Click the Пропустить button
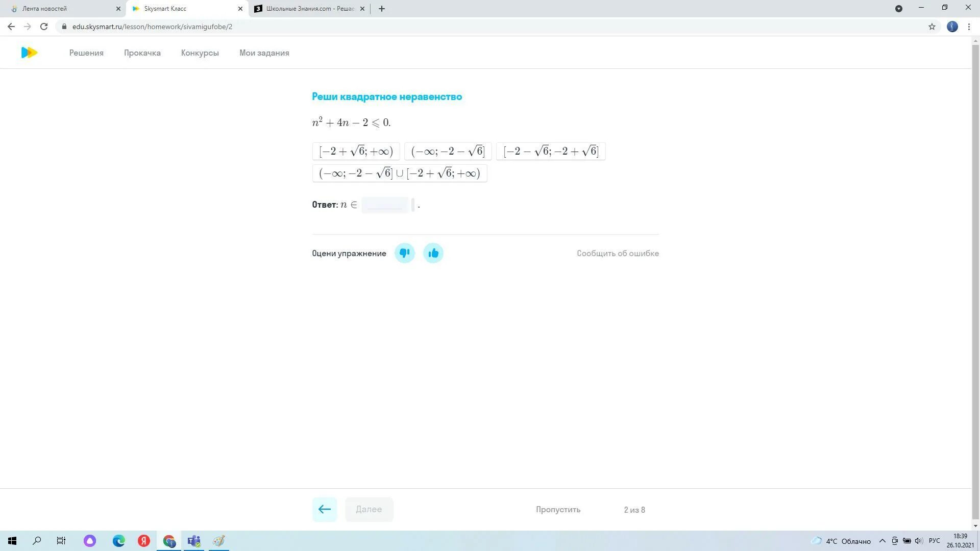 pos(557,510)
